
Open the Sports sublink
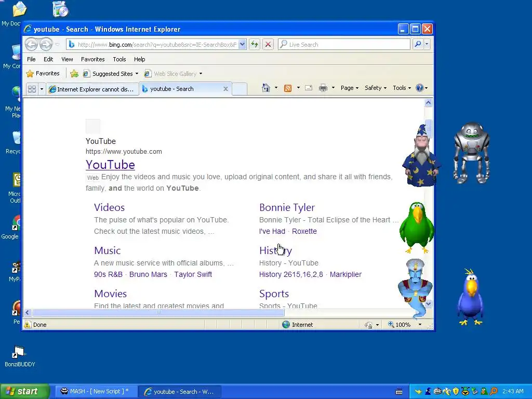click(274, 294)
